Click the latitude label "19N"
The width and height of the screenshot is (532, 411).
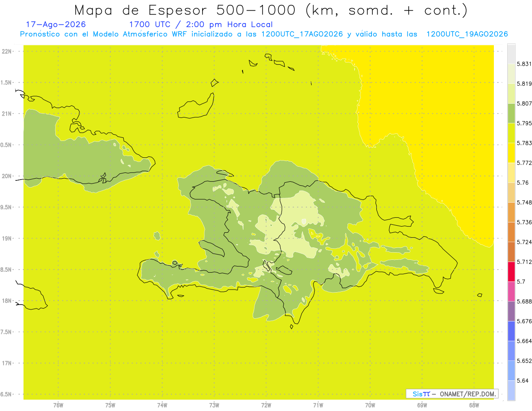coord(7,239)
